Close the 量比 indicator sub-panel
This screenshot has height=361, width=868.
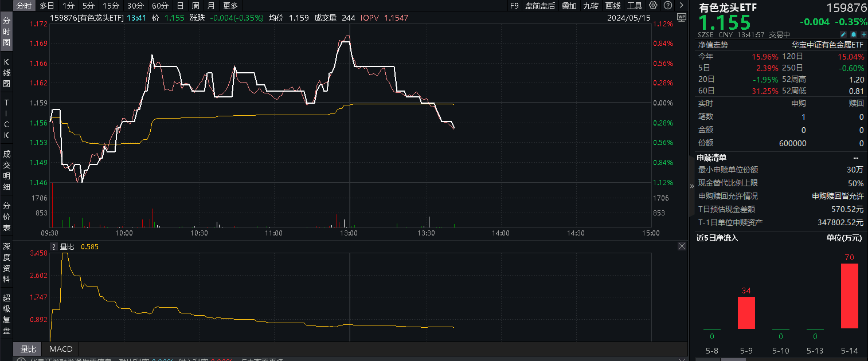click(x=682, y=246)
